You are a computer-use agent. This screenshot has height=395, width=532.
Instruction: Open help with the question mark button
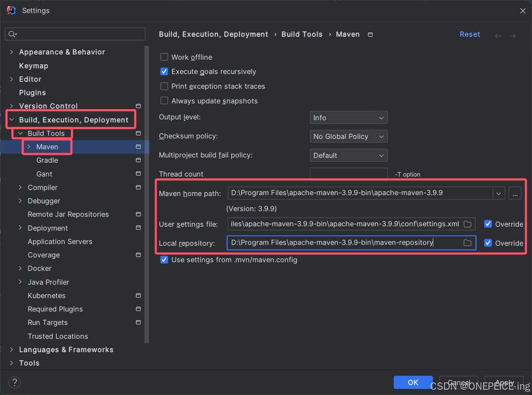coord(14,382)
